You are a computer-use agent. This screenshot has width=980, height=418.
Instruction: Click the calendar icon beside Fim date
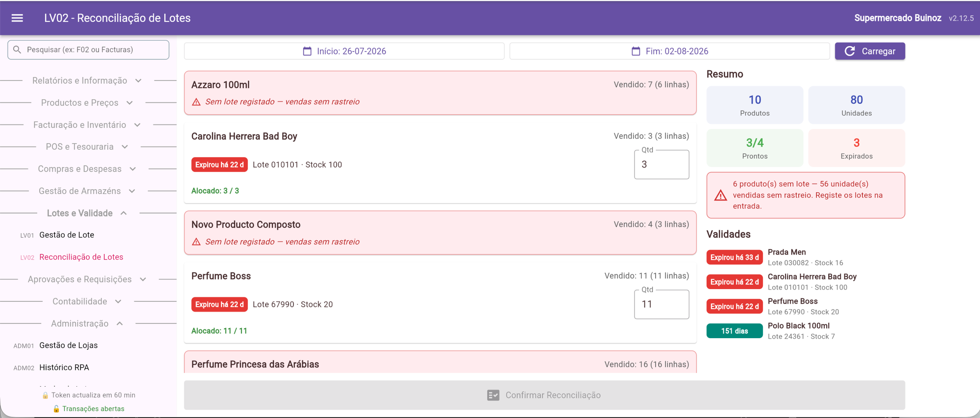tap(636, 51)
